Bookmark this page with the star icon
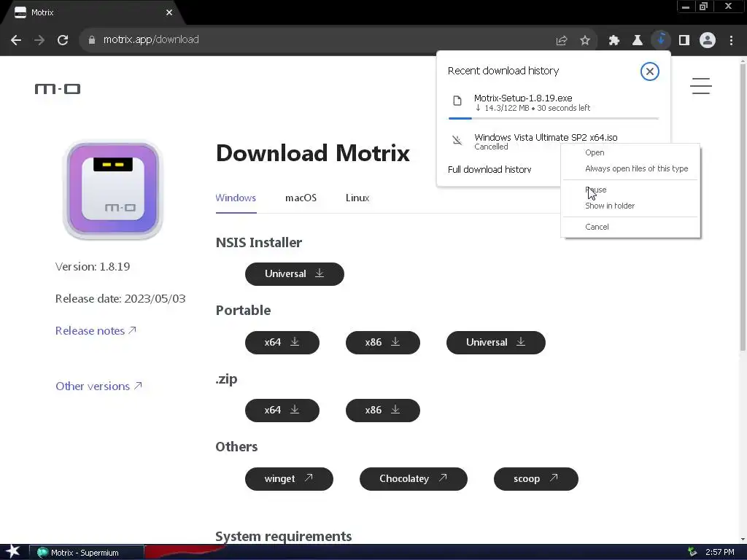747x560 pixels. click(x=585, y=41)
